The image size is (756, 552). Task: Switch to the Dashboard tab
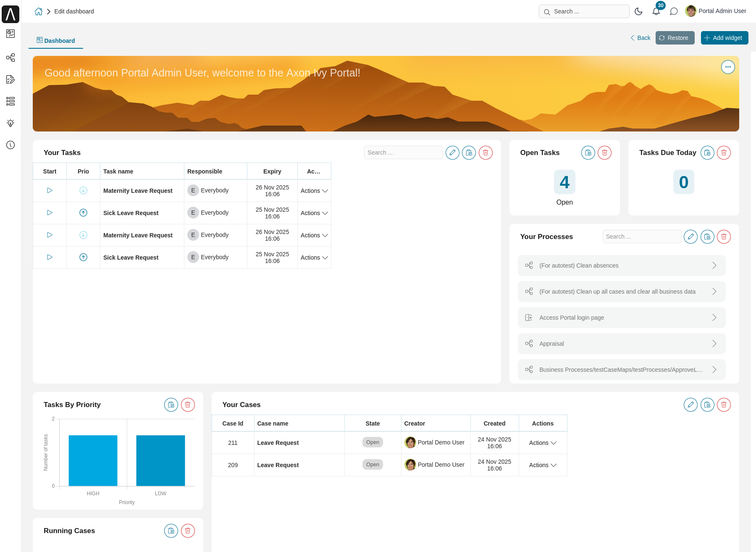coord(55,40)
